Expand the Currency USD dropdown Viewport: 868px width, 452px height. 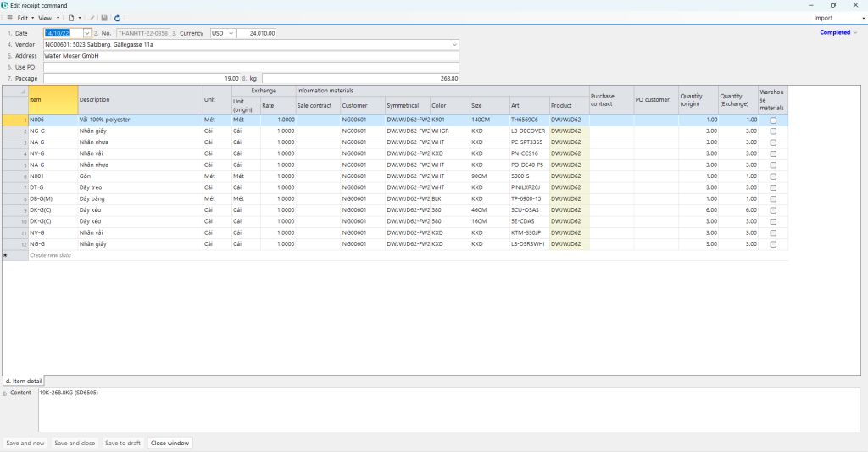[x=231, y=33]
